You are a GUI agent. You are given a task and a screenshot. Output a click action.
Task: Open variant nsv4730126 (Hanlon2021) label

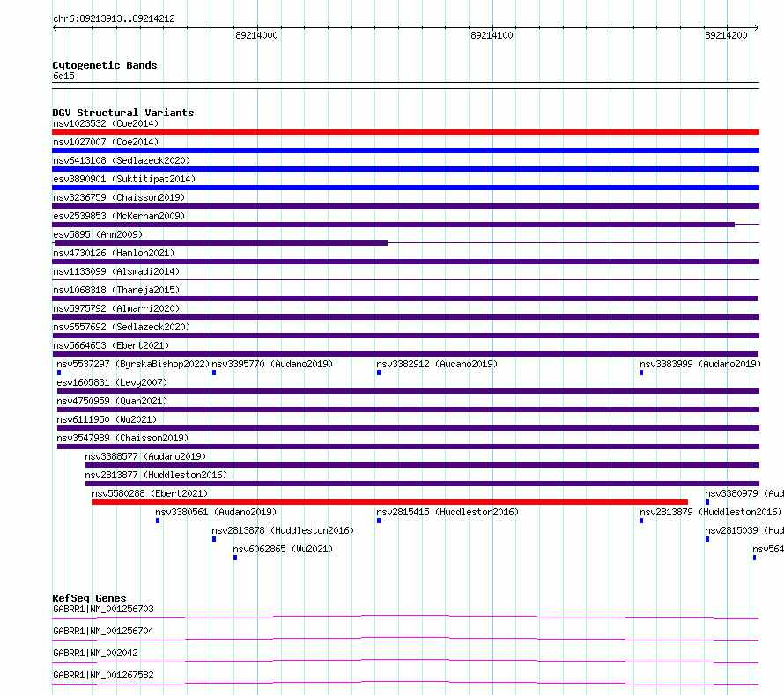pyautogui.click(x=114, y=253)
